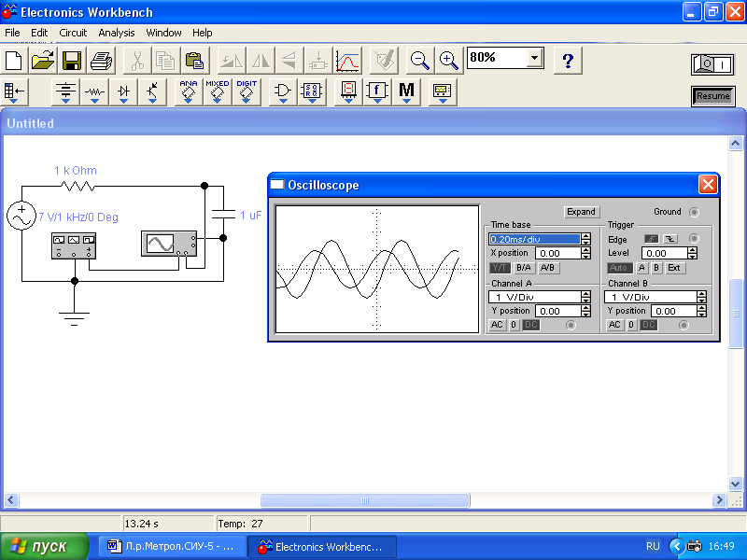This screenshot has height=560, width=747.
Task: Click the Time base 0.20ms/div stepper arrows
Action: [586, 239]
